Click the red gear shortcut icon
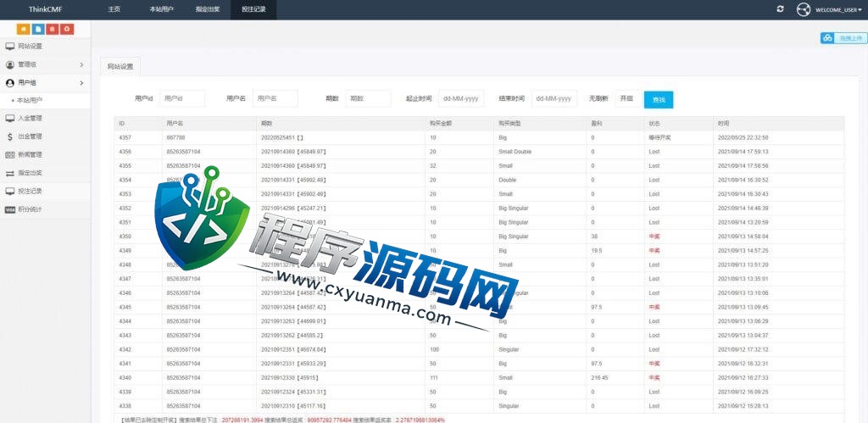 (x=68, y=30)
